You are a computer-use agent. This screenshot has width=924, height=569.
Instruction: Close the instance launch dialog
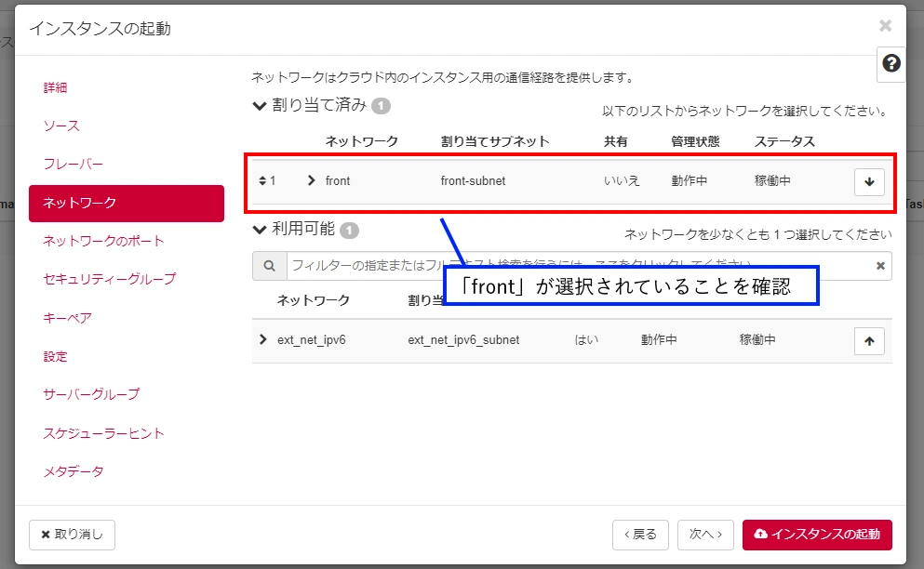pos(885,26)
